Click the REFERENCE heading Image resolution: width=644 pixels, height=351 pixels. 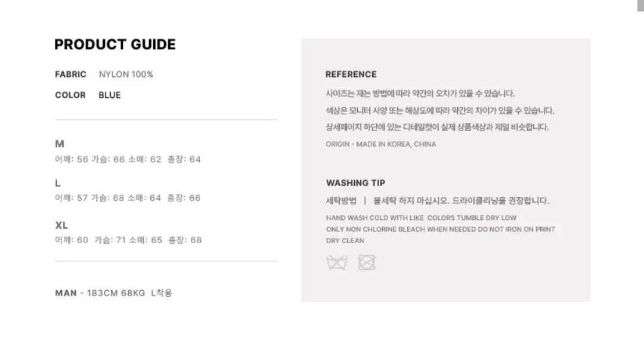coord(351,74)
